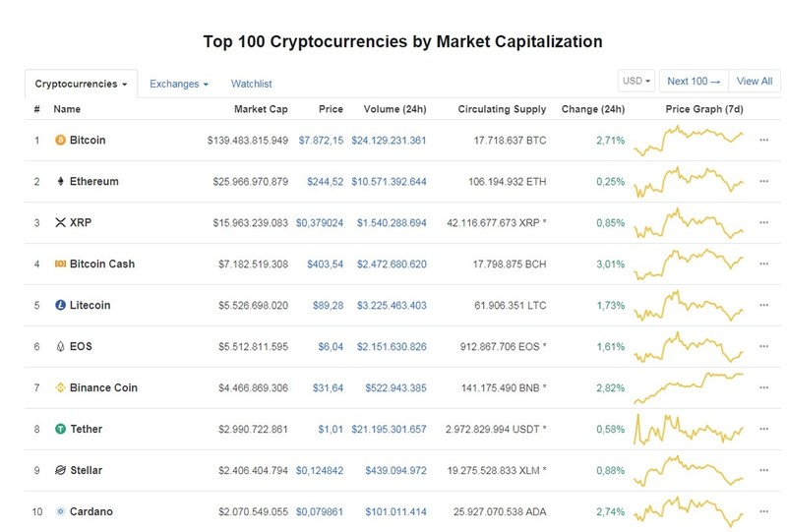Switch to the Watchlist tab
This screenshot has width=787, height=532.
(x=252, y=84)
